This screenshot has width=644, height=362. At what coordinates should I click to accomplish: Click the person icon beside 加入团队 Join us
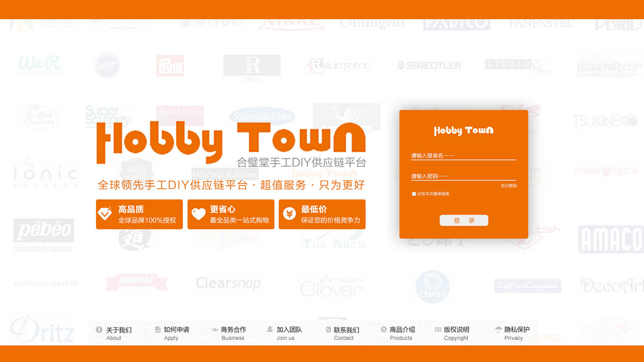270,329
